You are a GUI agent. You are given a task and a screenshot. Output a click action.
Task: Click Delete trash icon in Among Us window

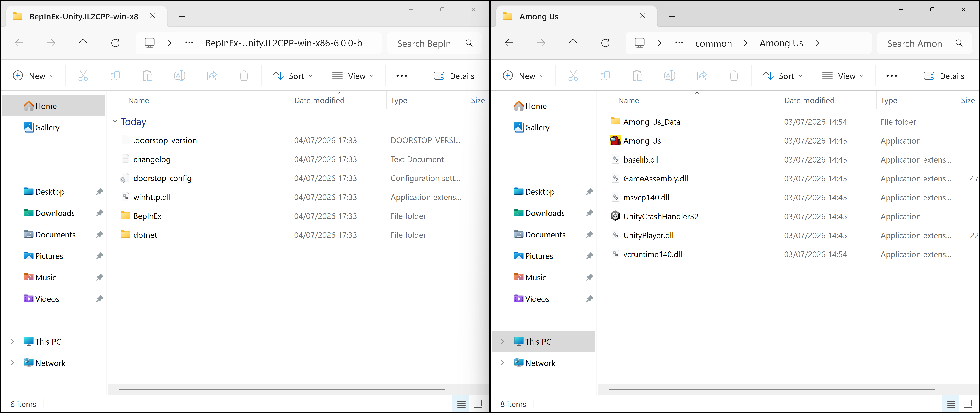click(734, 76)
